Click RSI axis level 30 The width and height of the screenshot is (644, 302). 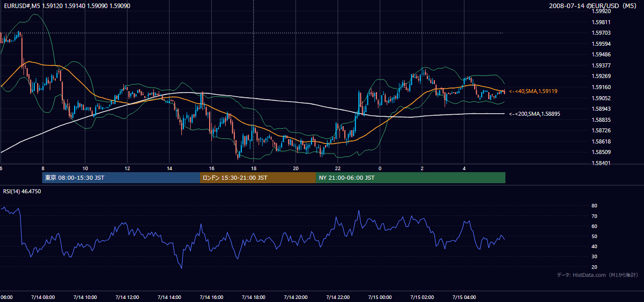pyautogui.click(x=594, y=257)
